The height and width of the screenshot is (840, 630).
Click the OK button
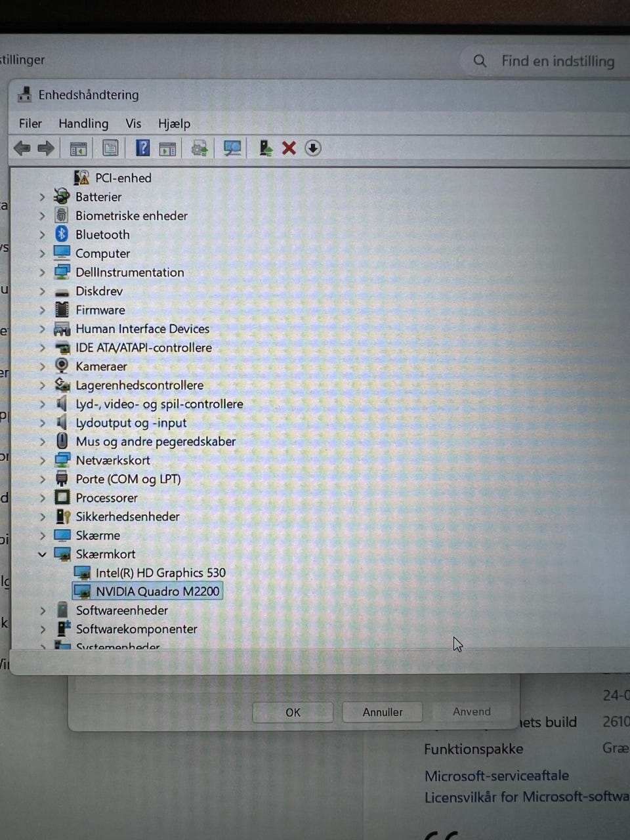[293, 712]
